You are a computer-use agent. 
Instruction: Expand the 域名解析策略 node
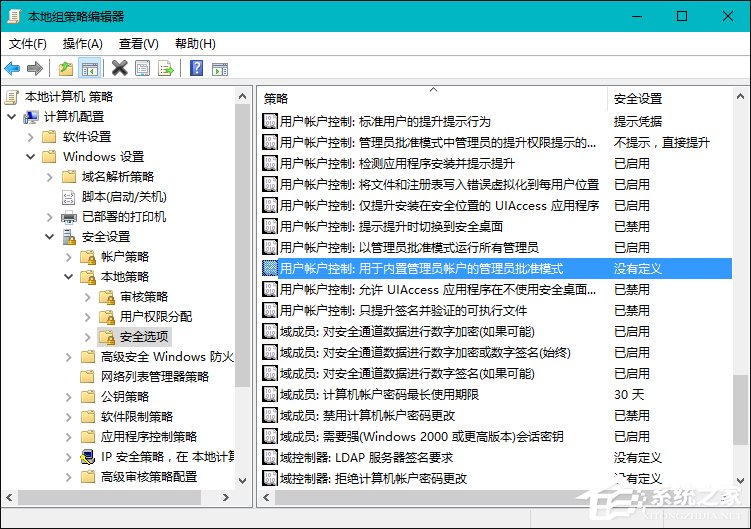pyautogui.click(x=49, y=177)
